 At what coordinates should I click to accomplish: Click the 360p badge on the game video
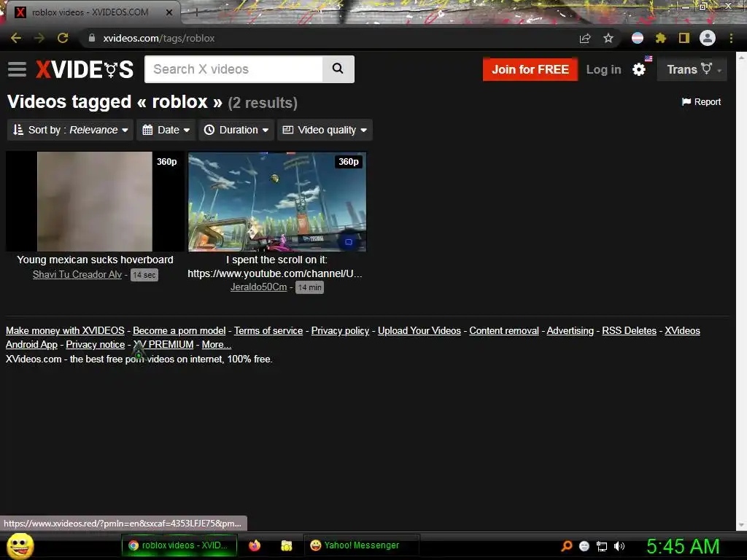(349, 162)
